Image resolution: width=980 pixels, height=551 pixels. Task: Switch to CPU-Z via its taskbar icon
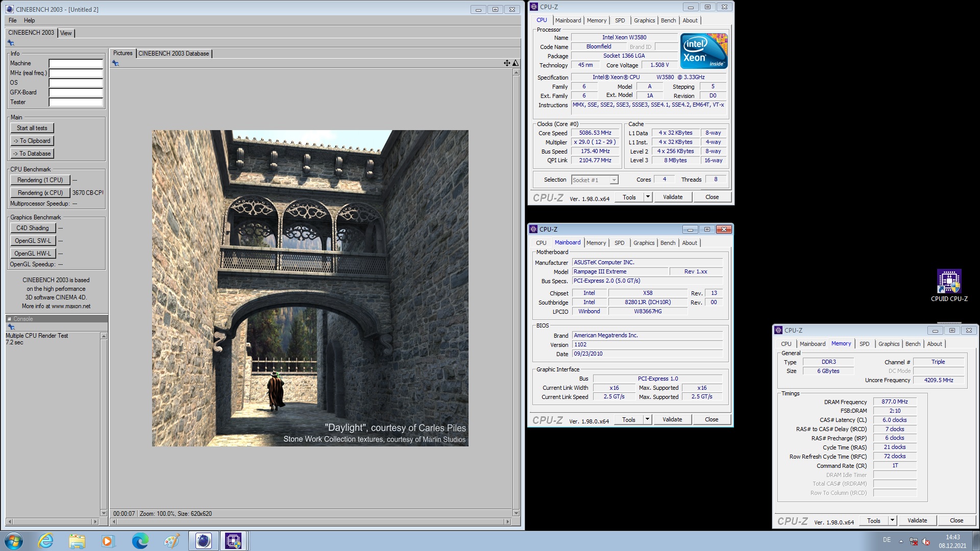click(233, 541)
